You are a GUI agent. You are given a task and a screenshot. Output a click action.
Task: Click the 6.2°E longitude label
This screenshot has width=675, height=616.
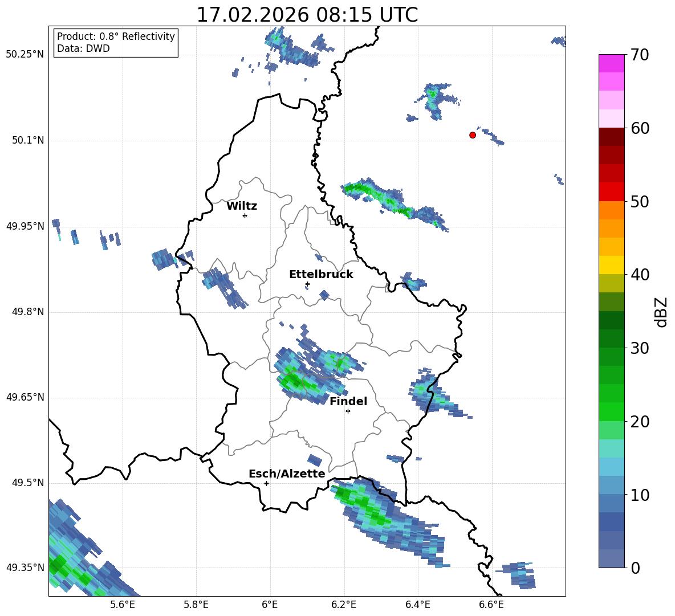[x=344, y=605]
